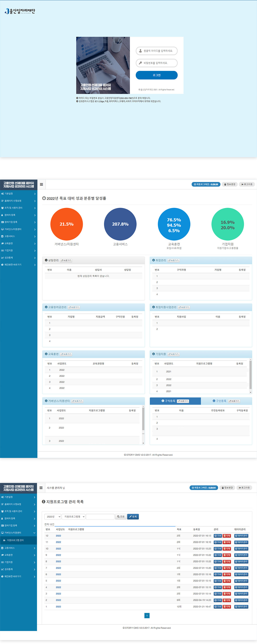The height and width of the screenshot is (644, 257).
Task: Click the green 기업지원 achievement circle
Action: [x=227, y=224]
